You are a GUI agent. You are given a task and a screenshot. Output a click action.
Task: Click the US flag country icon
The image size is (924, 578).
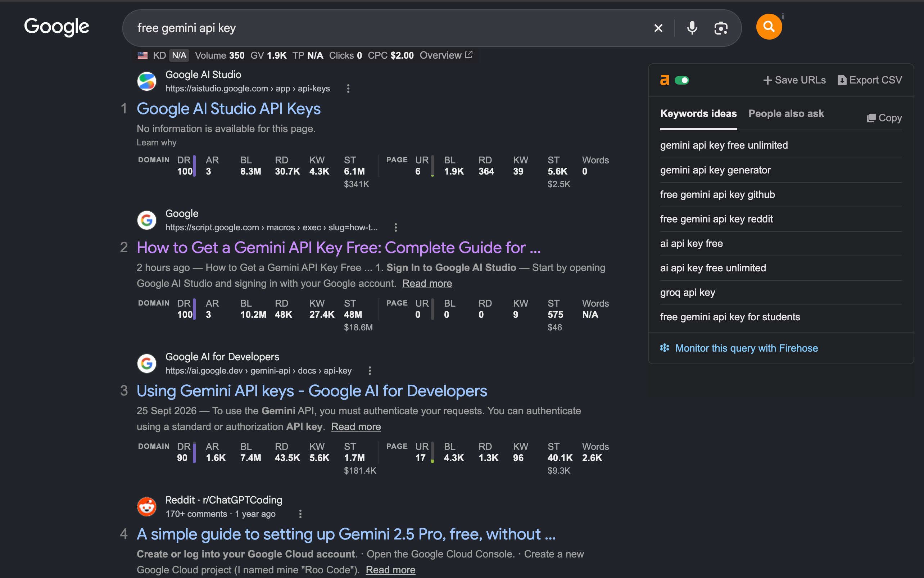142,55
